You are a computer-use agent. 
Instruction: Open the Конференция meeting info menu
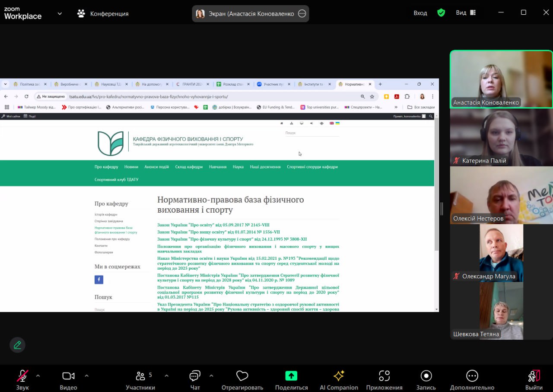(103, 13)
